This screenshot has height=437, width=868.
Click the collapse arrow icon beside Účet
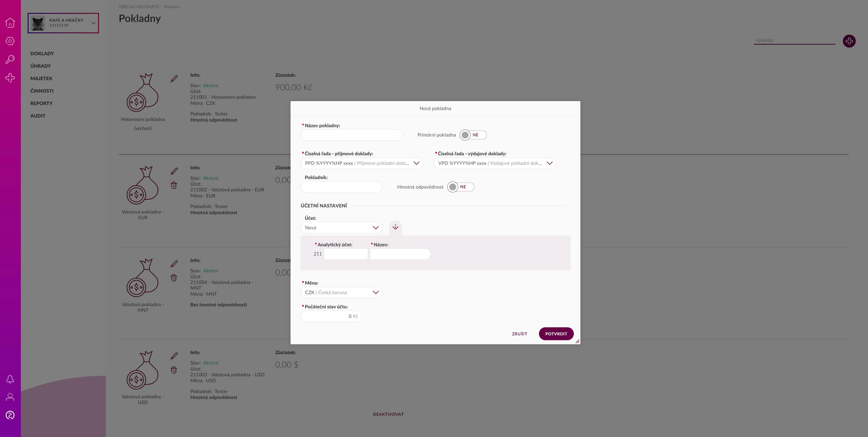(x=395, y=227)
